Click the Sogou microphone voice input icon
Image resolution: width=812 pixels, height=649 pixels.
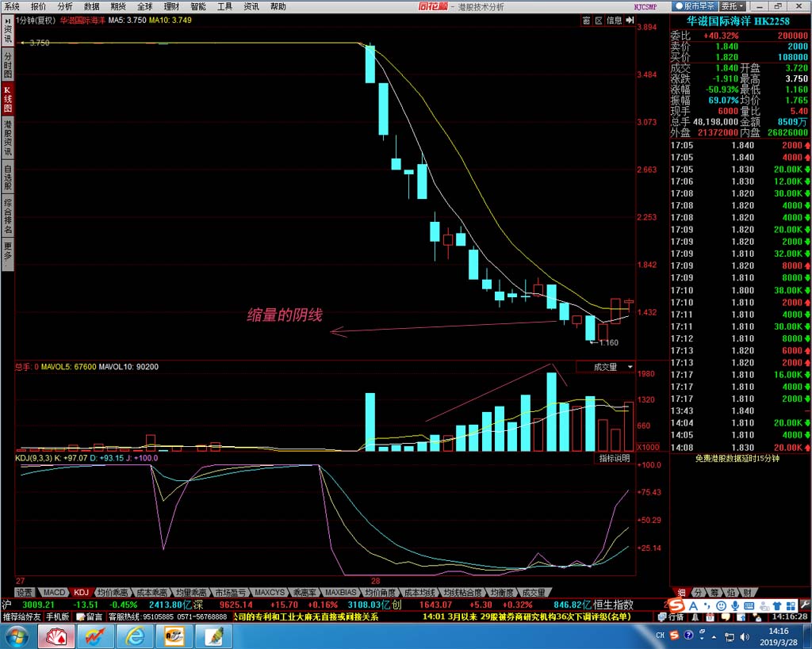735,605
